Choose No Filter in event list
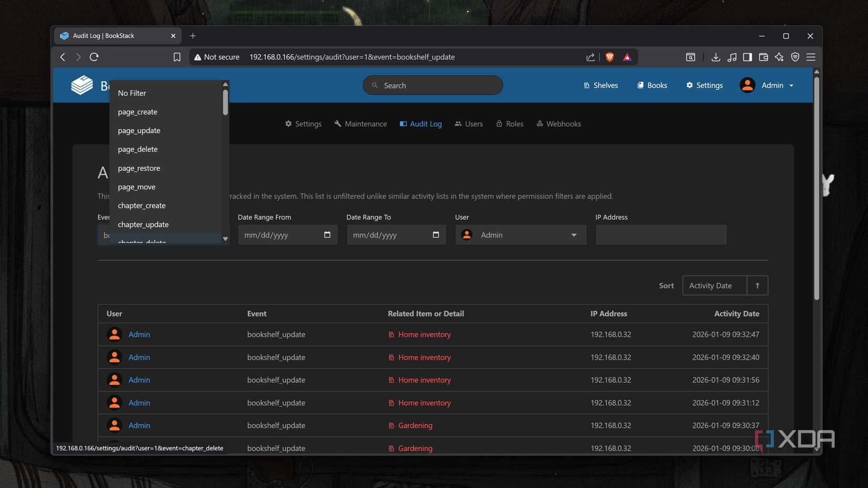Screen dimensions: 868x488 [x=132, y=93]
